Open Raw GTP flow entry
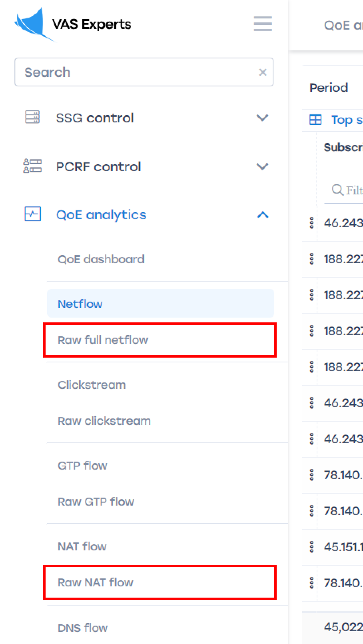This screenshot has height=644, width=363. (x=96, y=502)
